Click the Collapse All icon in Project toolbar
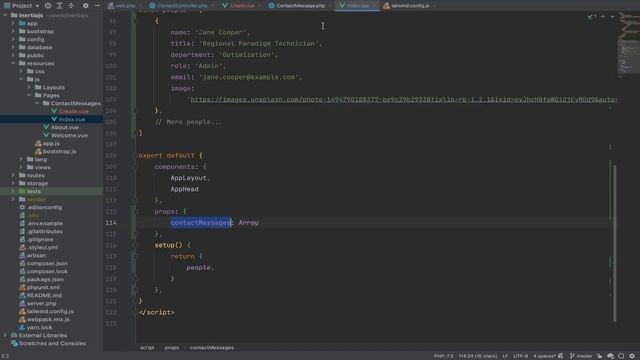Viewport: 640px width, 360px height. pos(71,6)
